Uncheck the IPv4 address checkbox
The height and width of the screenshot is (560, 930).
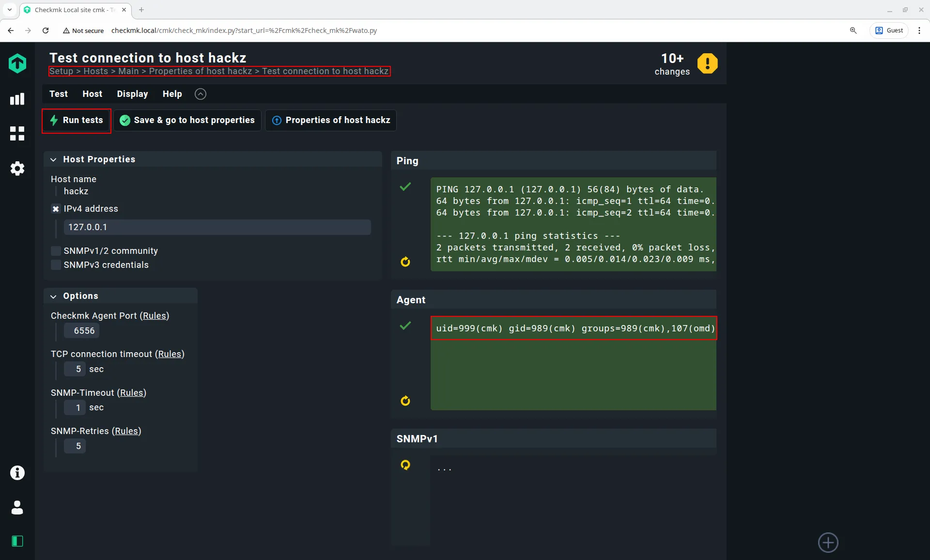56,209
